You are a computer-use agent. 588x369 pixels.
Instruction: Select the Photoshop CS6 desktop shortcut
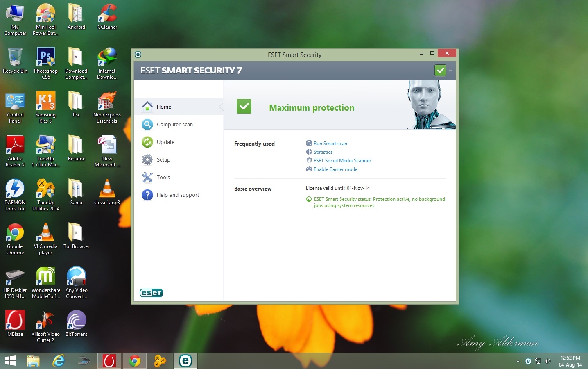coord(46,64)
